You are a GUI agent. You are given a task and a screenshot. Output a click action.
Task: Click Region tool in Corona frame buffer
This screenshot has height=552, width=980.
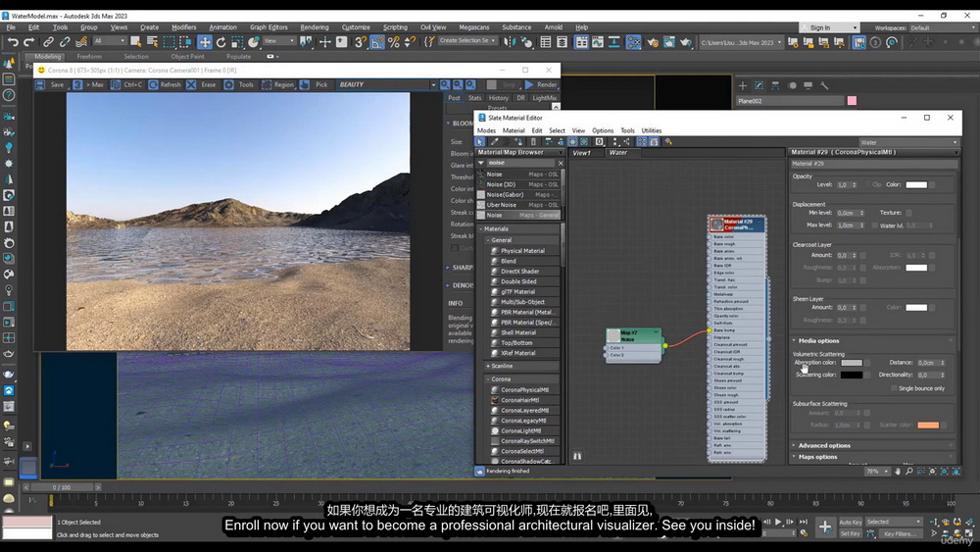tap(277, 84)
